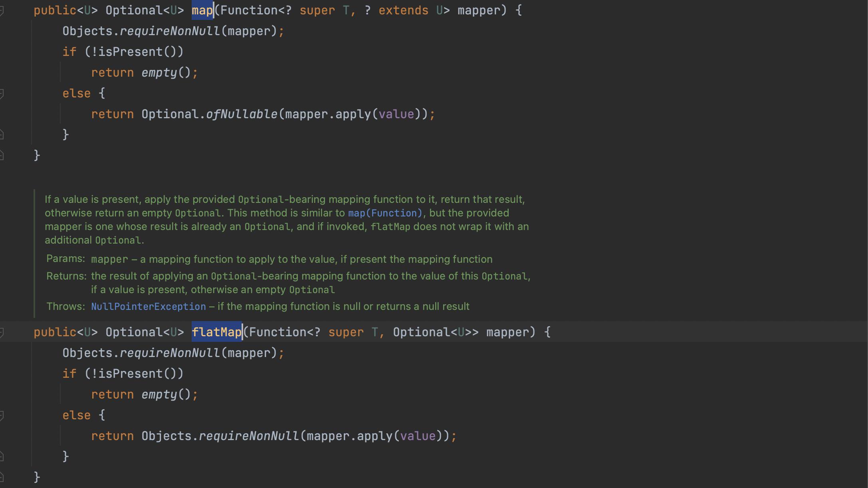Place cursor on highlighted map method name

(x=202, y=10)
